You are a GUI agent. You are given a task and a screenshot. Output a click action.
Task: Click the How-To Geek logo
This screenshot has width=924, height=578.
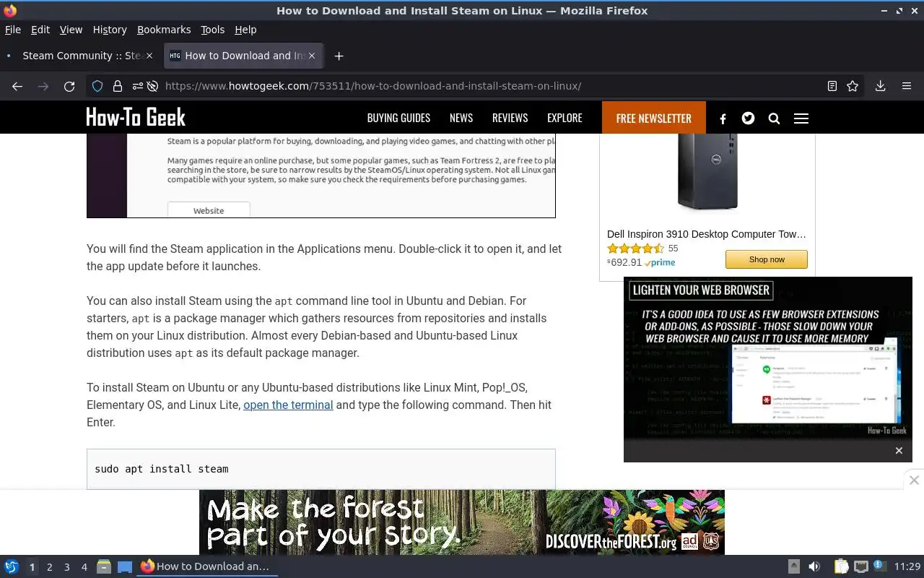(136, 117)
